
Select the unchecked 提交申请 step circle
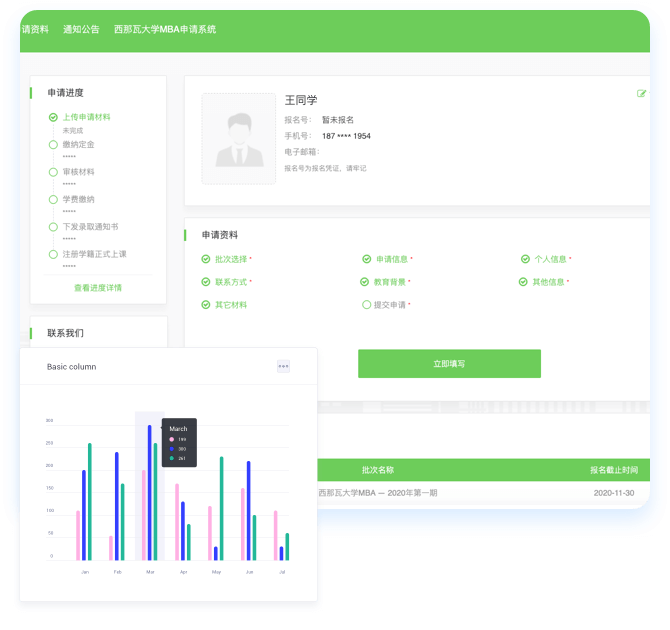(367, 305)
